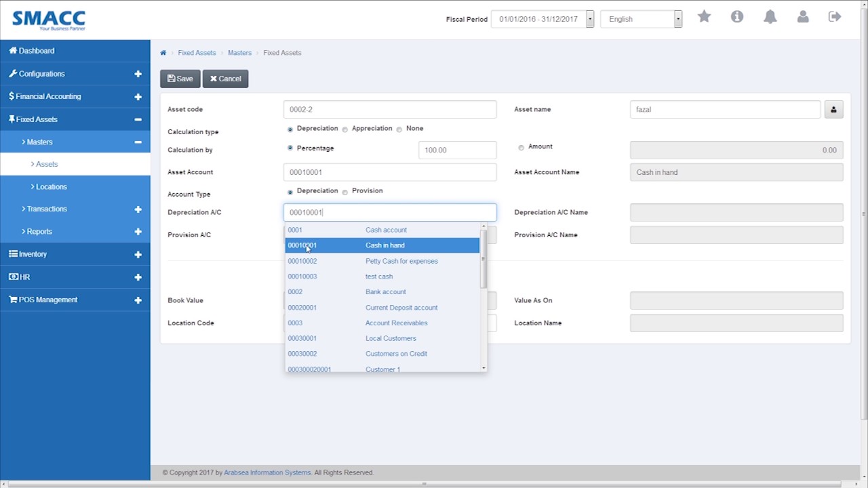Pick Current Deposit account option
Viewport: 868px width, 488px height.
point(382,308)
